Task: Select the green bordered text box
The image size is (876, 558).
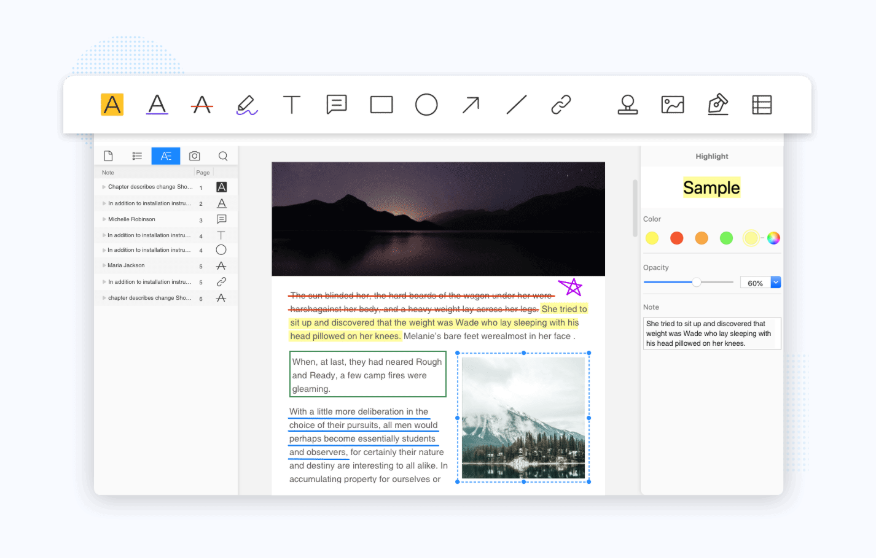Action: (368, 374)
